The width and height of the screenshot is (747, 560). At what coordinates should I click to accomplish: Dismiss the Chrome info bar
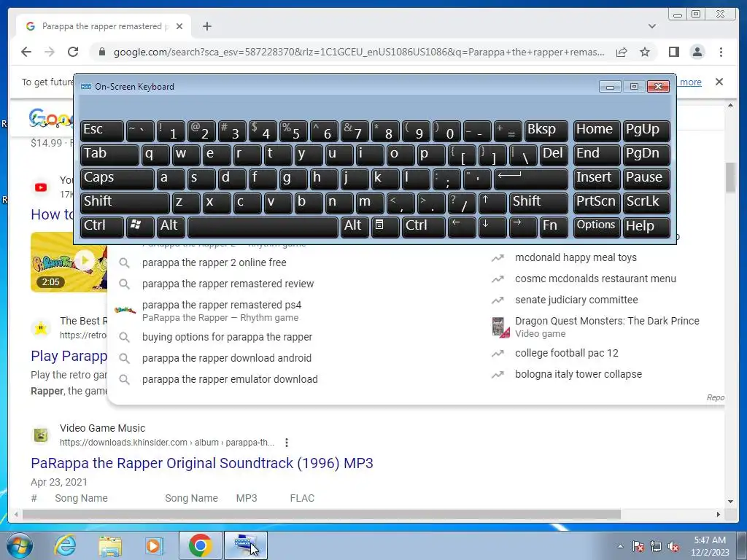(x=719, y=82)
